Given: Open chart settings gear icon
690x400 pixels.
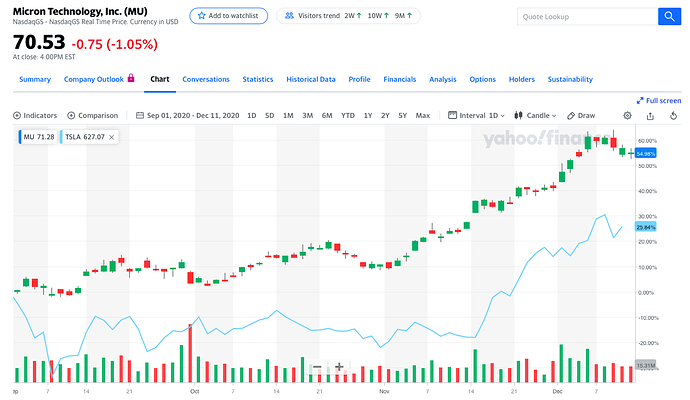Looking at the screenshot, I should 627,115.
